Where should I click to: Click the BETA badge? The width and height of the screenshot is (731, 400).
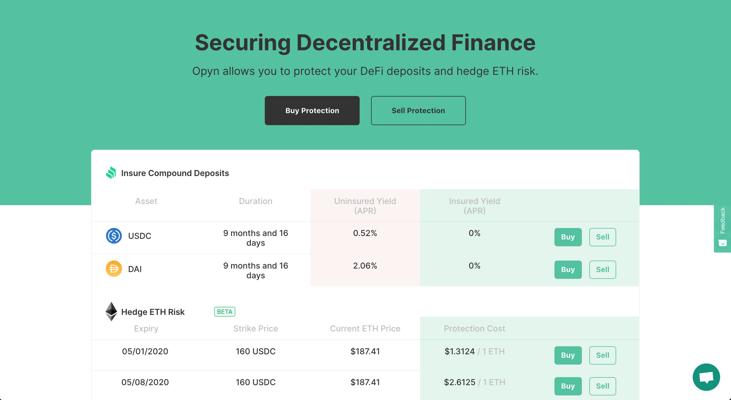(225, 311)
